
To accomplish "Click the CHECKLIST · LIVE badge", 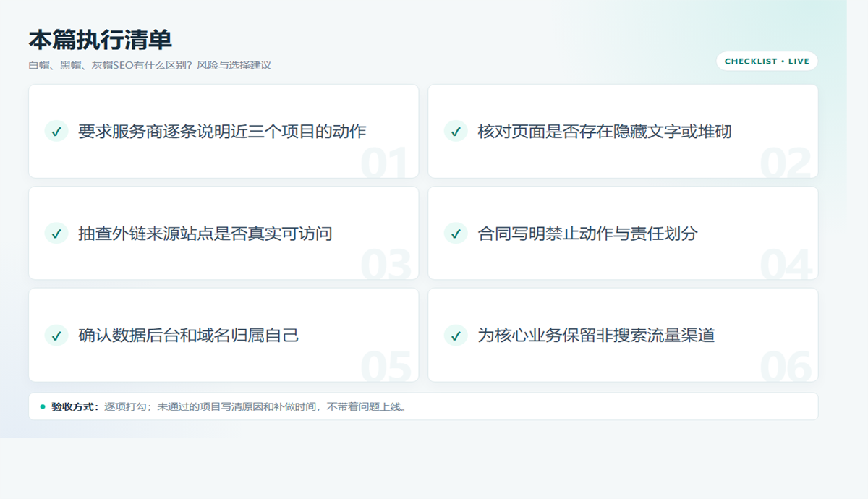I will [767, 61].
